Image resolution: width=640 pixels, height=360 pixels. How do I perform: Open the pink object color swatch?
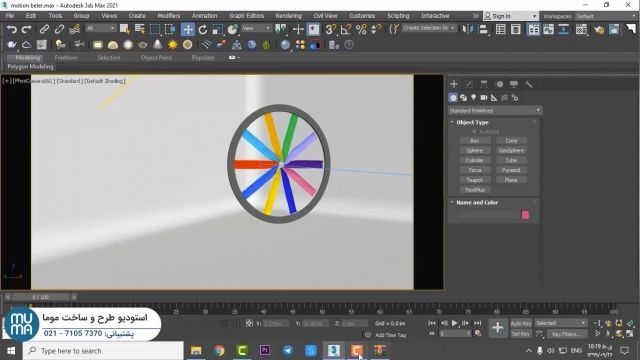click(x=525, y=215)
